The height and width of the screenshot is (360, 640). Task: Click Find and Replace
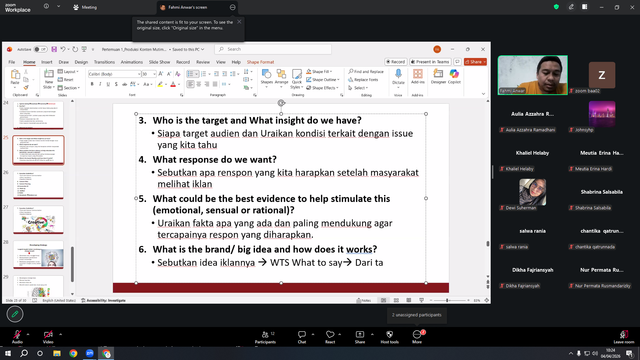tap(366, 71)
